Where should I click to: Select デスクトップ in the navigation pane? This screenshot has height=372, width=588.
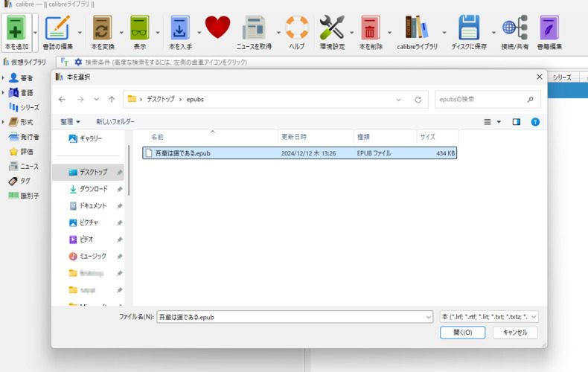point(88,172)
